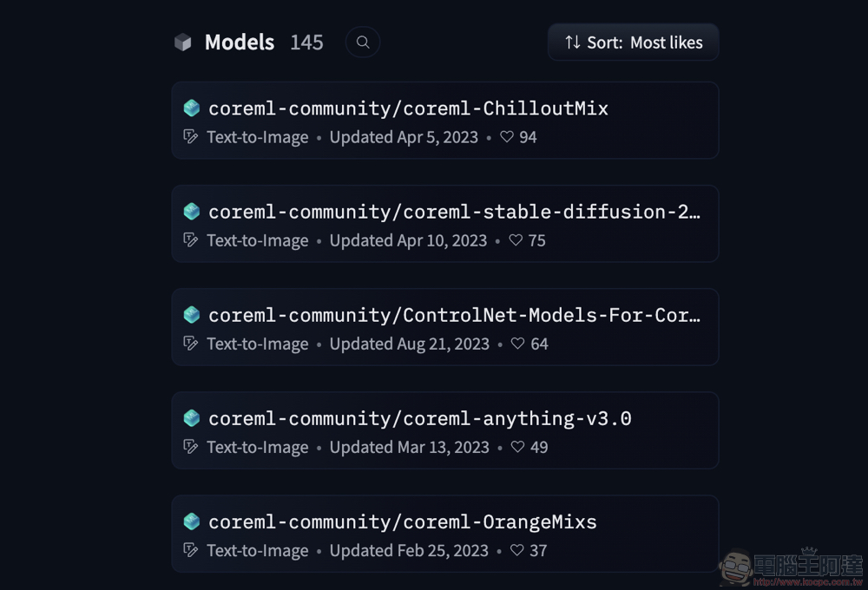Click avatar icon beside ControlNet-Models entry
868x590 pixels.
pos(192,315)
